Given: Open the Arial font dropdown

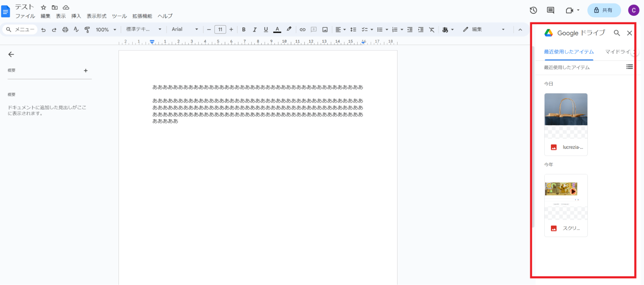Looking at the screenshot, I should click(x=185, y=29).
